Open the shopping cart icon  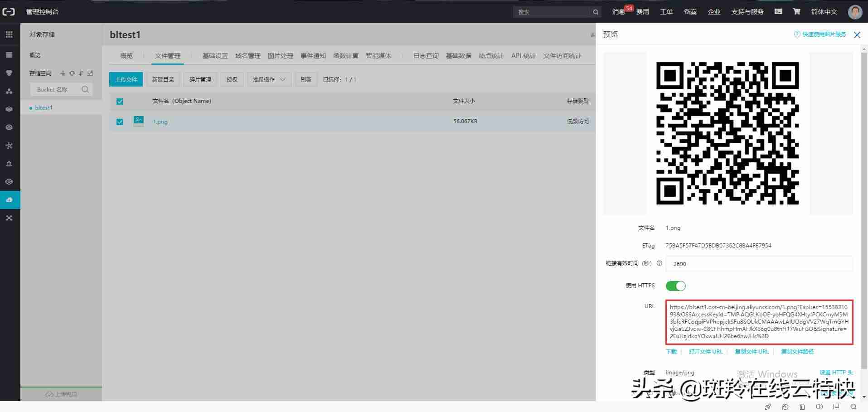tap(796, 12)
